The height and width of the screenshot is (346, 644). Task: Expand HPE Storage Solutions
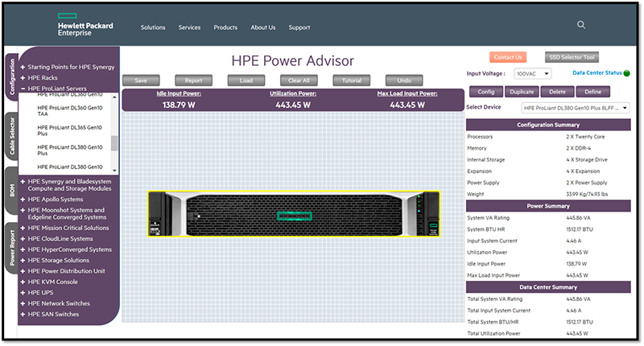coord(23,260)
